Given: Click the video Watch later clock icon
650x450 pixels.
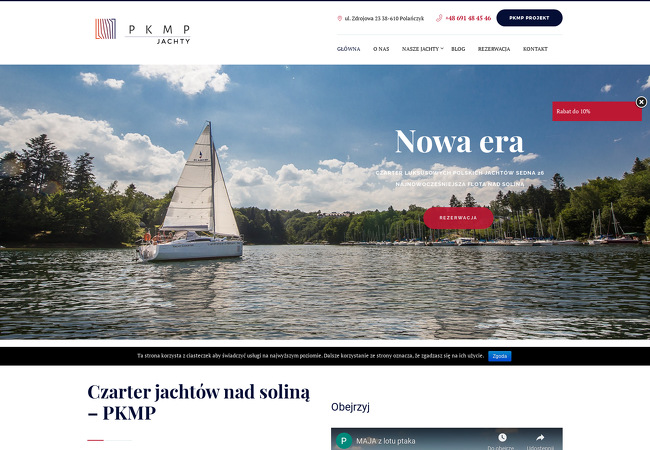Looking at the screenshot, I should click(x=502, y=438).
